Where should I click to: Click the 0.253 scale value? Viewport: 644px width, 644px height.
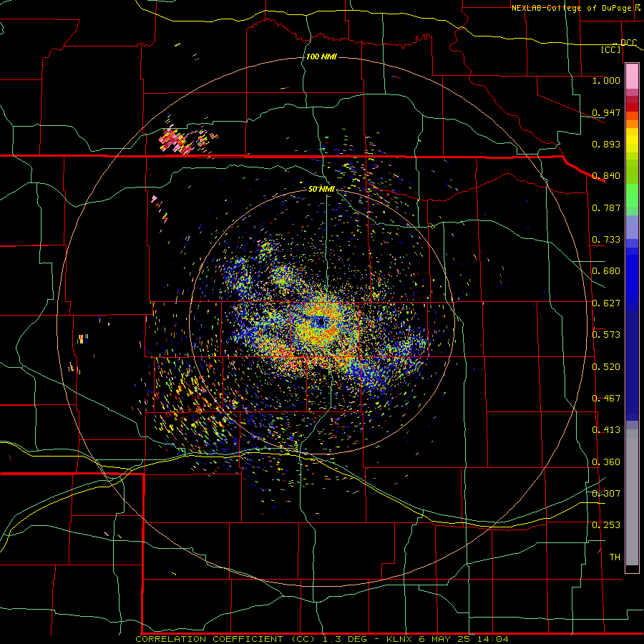point(606,525)
